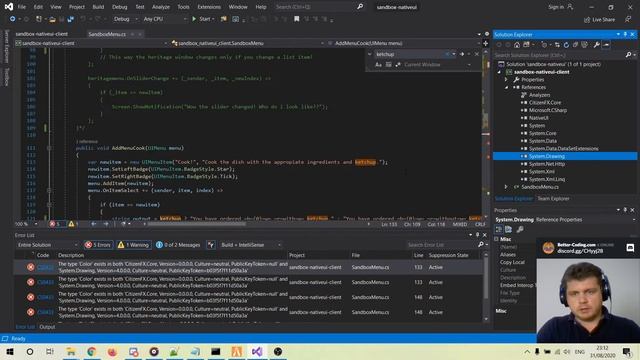Sort by the Description column header

coord(71,256)
